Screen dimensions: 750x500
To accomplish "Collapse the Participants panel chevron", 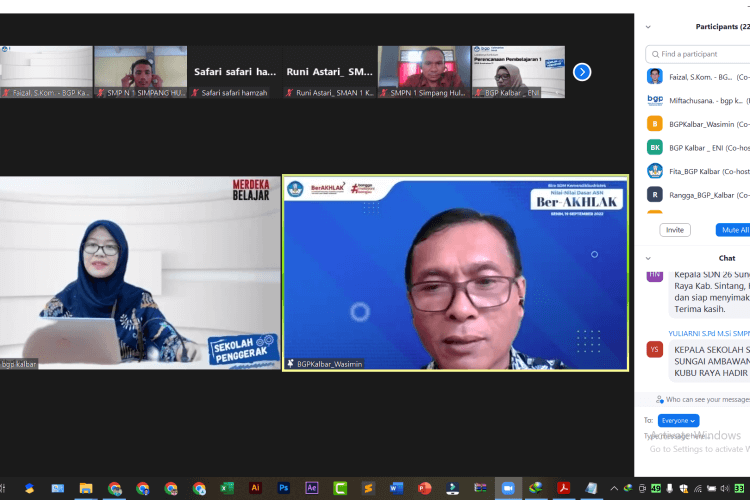I will pos(648,27).
